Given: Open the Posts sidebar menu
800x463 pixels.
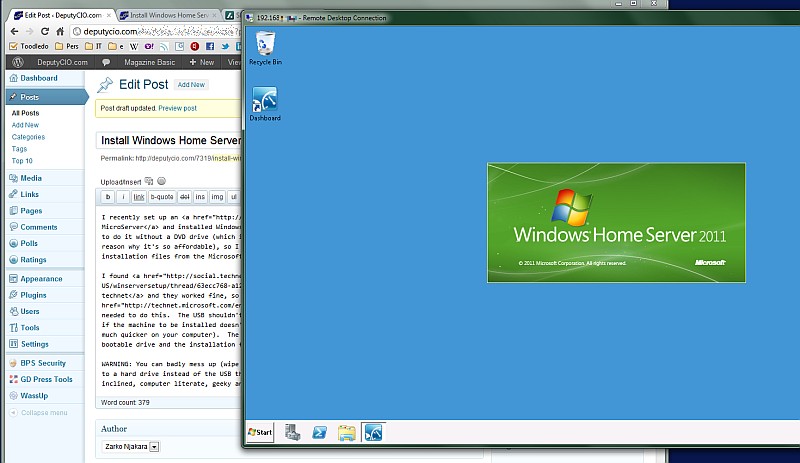Looking at the screenshot, I should (x=45, y=97).
